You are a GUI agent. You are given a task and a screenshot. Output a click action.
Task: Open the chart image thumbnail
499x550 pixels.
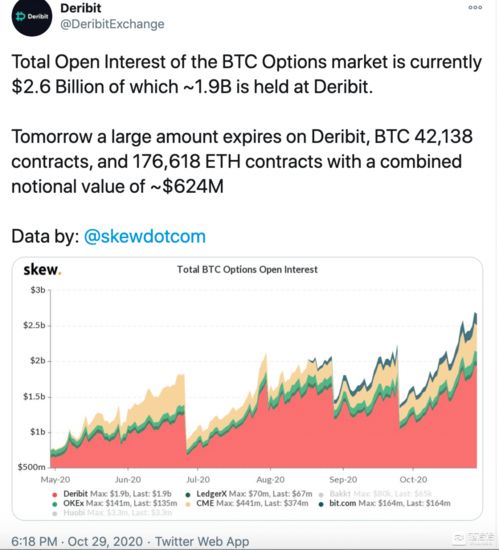[x=248, y=389]
